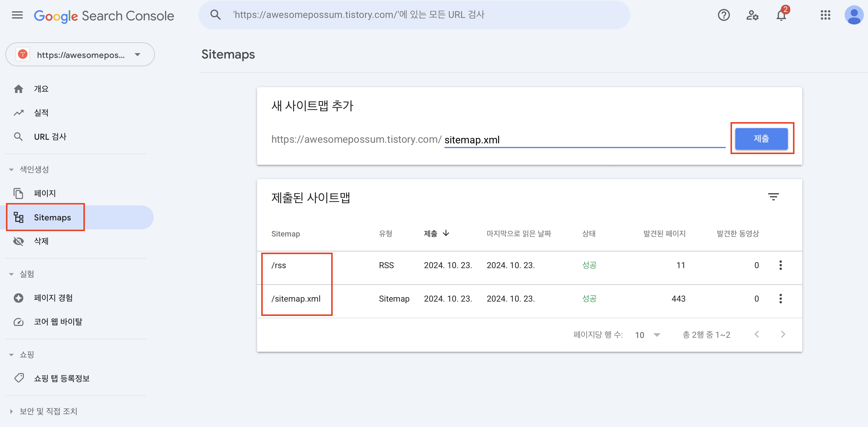This screenshot has height=427, width=868.
Task: Open filter icon in 제출된 사이트맵 card
Action: [x=773, y=197]
